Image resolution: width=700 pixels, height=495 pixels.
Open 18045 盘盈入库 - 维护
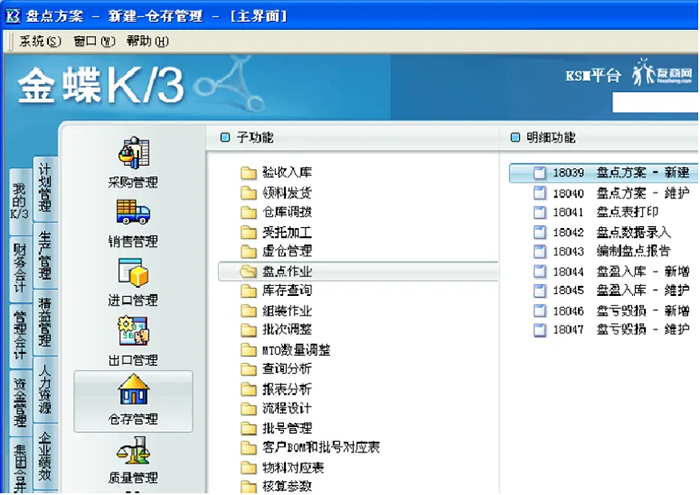point(612,291)
